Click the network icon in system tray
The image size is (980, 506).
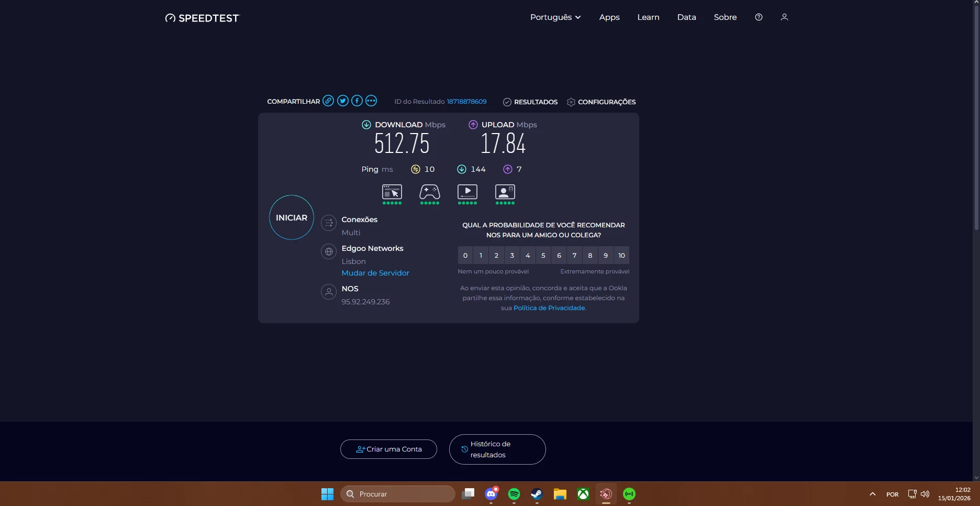tap(912, 494)
